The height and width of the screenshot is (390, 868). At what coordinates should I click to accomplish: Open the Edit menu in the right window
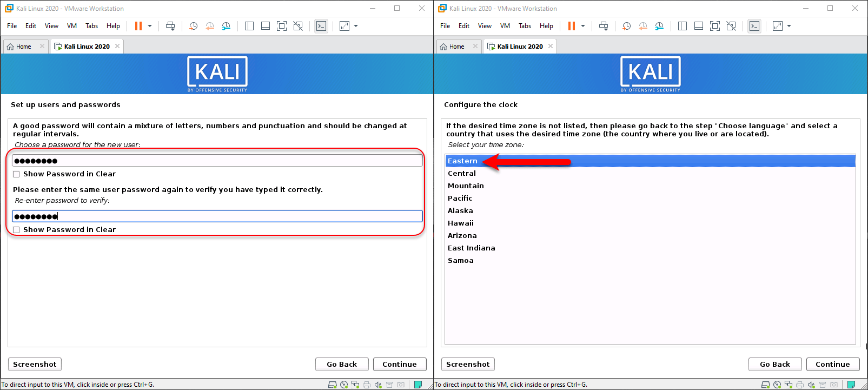[464, 26]
